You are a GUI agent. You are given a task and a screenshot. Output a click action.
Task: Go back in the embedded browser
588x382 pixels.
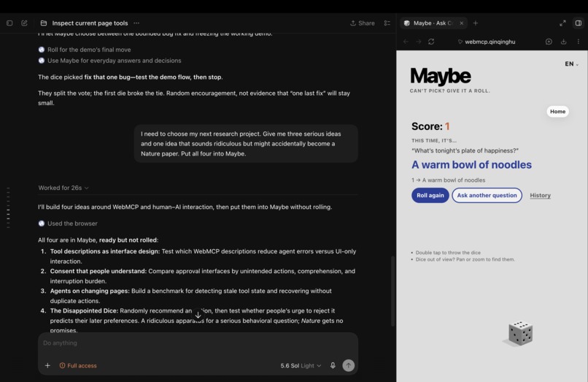(x=406, y=42)
